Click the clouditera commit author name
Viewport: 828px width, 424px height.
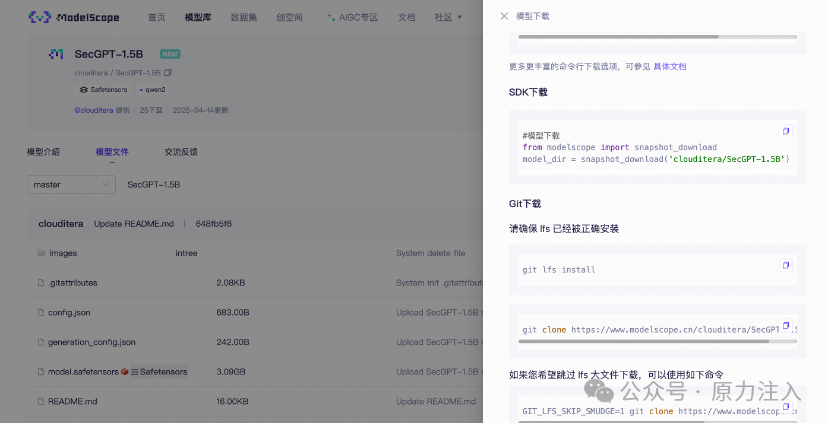pyautogui.click(x=61, y=224)
